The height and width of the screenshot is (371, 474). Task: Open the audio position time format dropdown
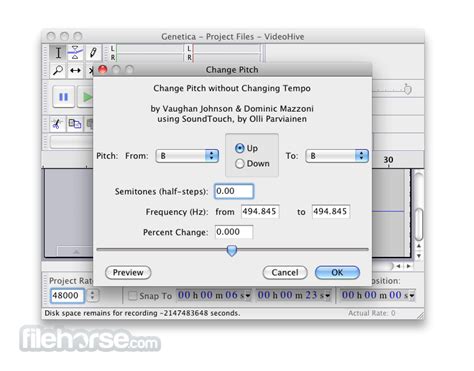[x=412, y=296]
